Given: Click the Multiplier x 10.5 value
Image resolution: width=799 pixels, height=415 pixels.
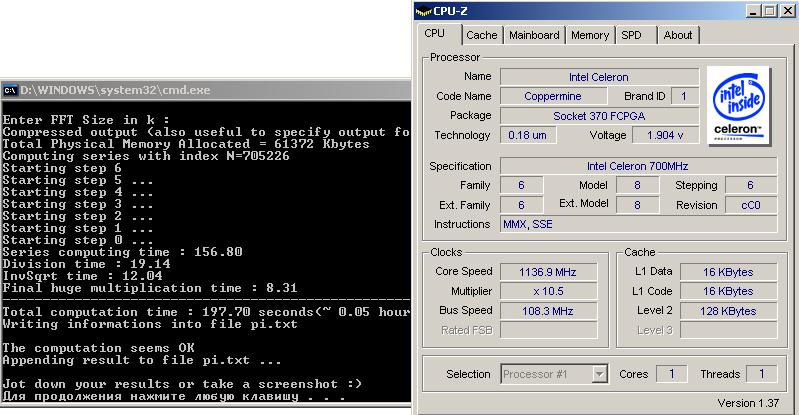Looking at the screenshot, I should tap(548, 291).
